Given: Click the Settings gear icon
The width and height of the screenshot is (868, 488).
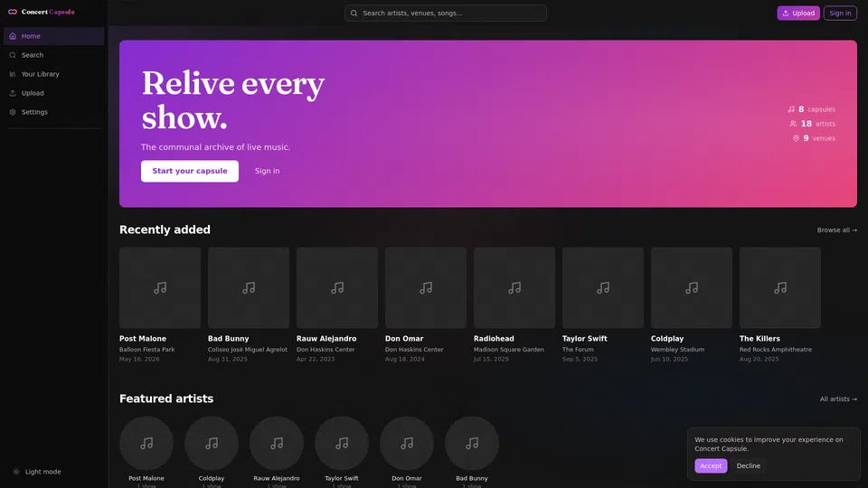Looking at the screenshot, I should click(13, 112).
